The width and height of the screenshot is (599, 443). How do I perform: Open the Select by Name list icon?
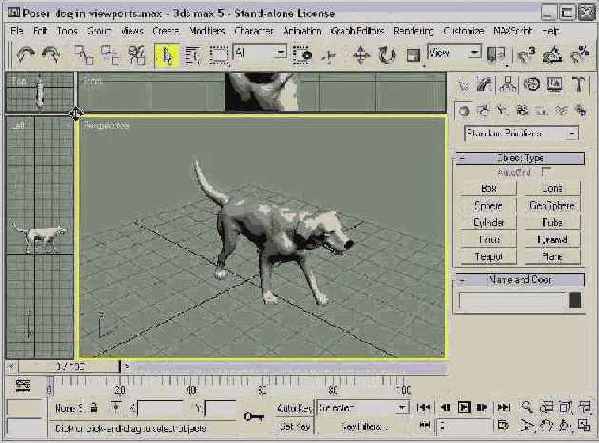(193, 56)
